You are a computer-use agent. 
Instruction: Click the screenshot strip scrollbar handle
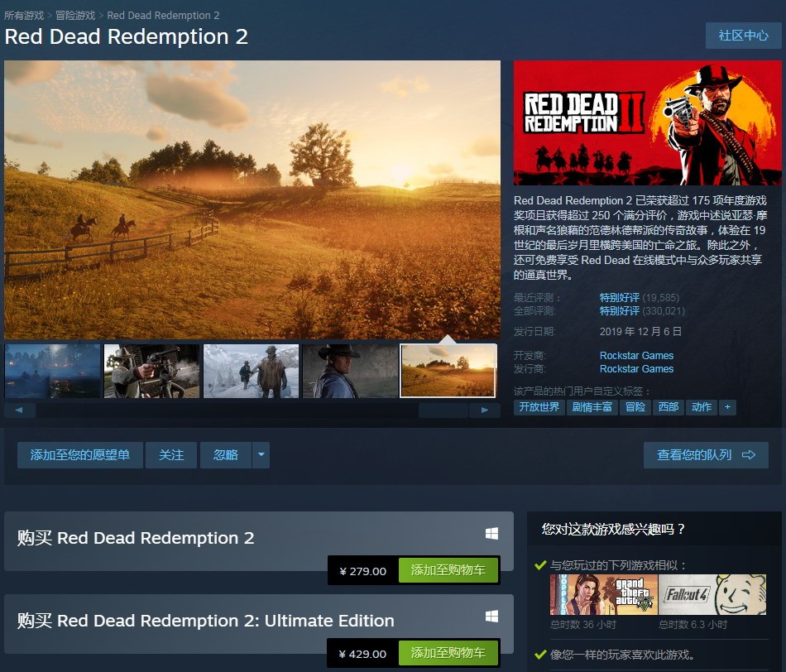443,410
